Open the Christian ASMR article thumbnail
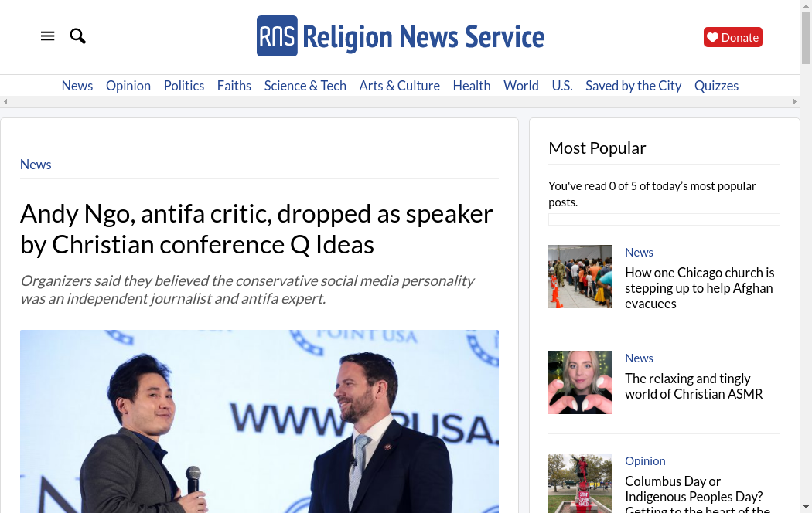Image resolution: width=812 pixels, height=513 pixels. click(x=580, y=382)
